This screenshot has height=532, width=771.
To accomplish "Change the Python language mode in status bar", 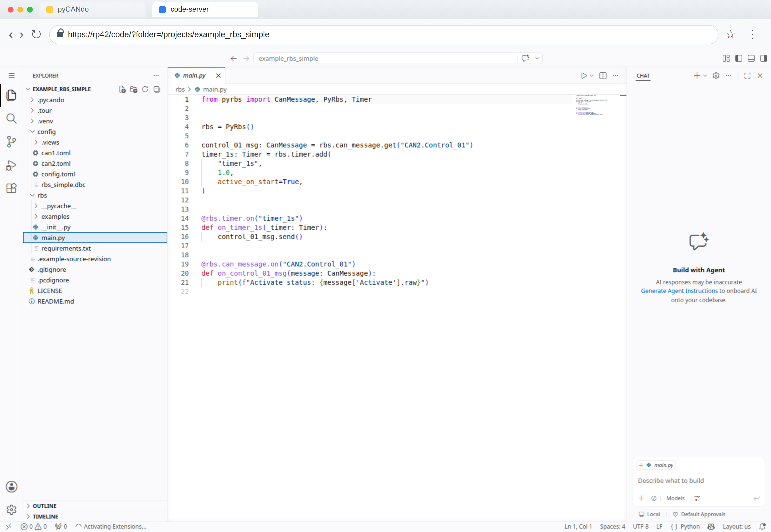I will coord(690,526).
